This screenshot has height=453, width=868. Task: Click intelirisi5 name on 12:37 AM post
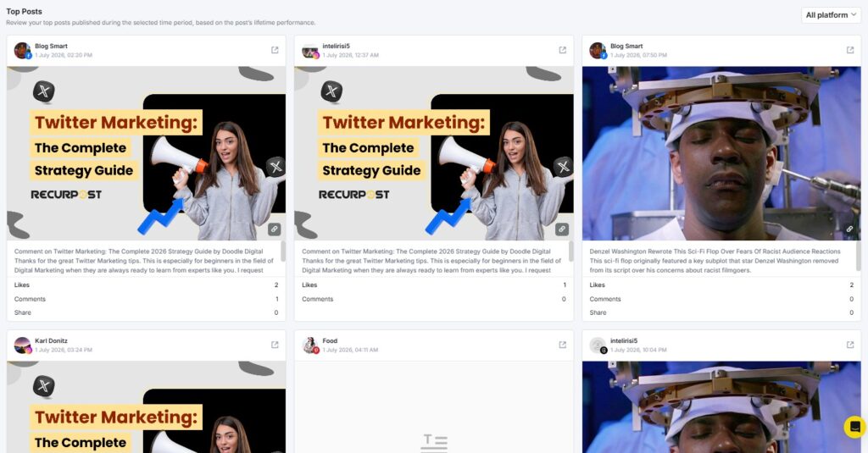(336, 47)
